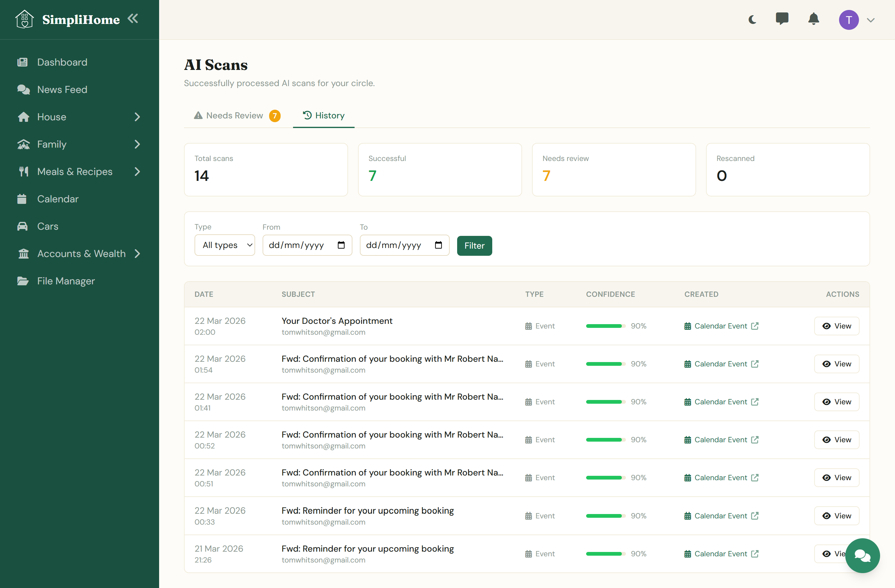
Task: Toggle dark mode with the moon icon
Action: click(x=752, y=20)
